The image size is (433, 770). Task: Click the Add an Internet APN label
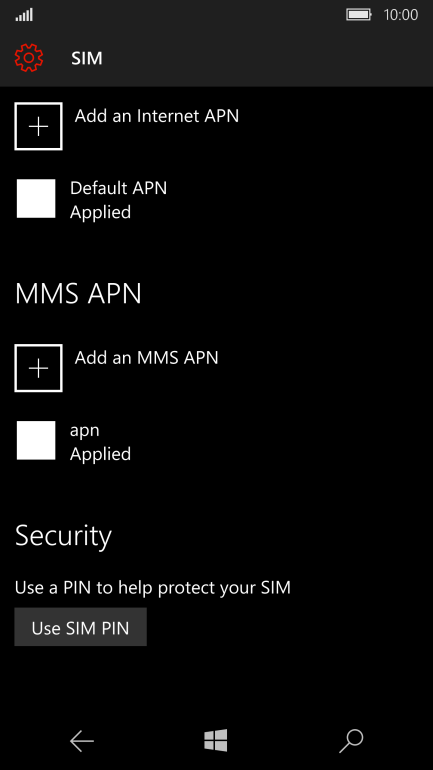click(x=157, y=116)
